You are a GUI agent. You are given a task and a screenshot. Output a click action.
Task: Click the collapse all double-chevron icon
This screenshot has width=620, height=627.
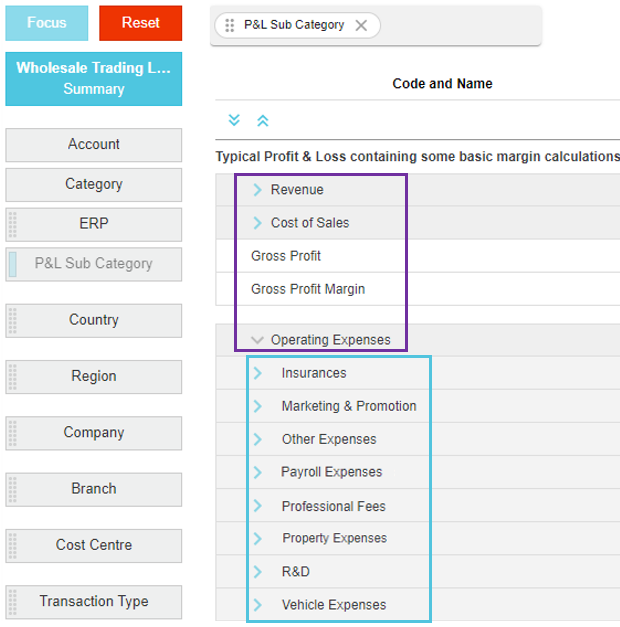[263, 120]
